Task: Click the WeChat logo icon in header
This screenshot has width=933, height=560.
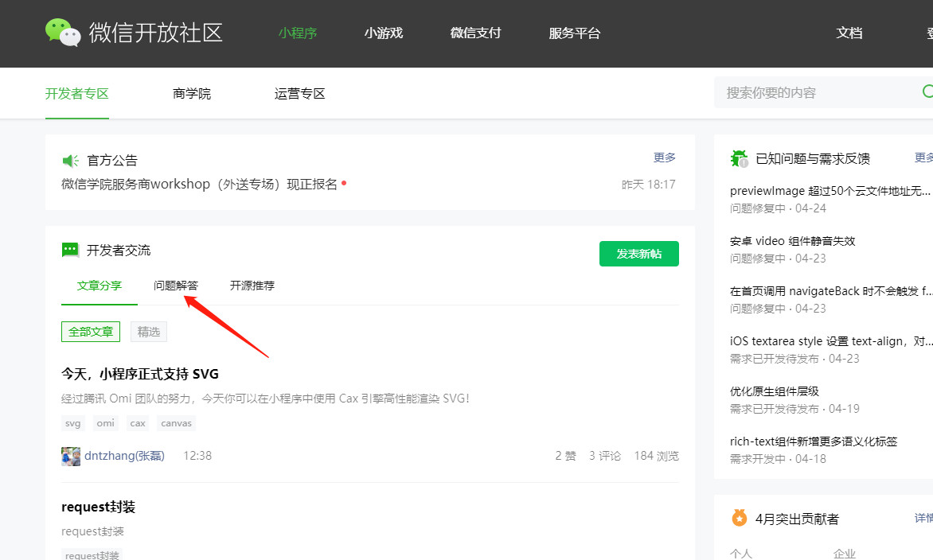Action: [62, 33]
